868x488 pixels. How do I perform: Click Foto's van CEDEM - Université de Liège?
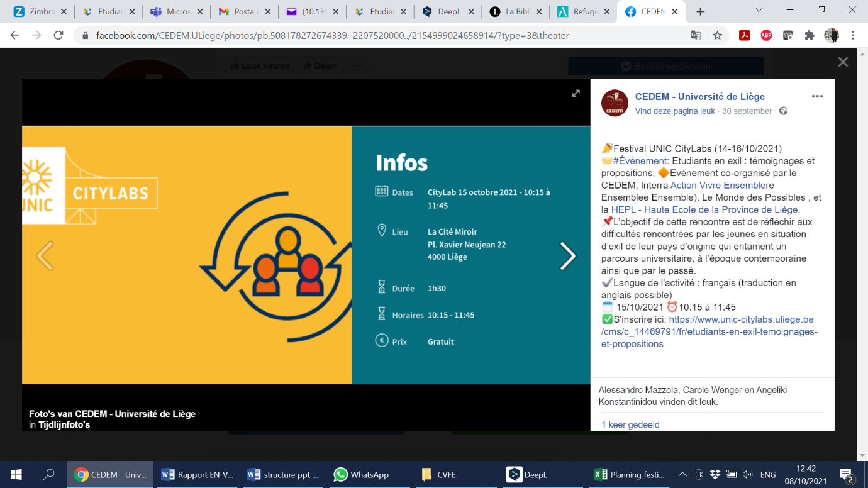click(112, 414)
